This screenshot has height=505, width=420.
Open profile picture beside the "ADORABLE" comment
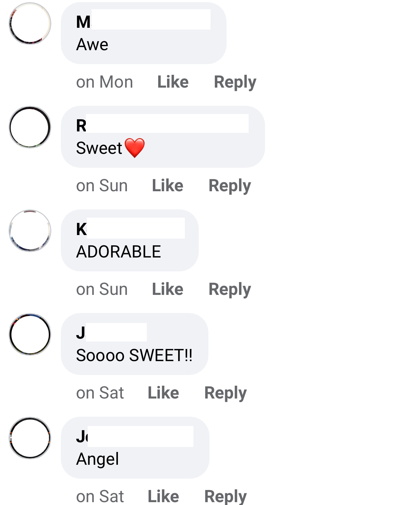tap(30, 231)
